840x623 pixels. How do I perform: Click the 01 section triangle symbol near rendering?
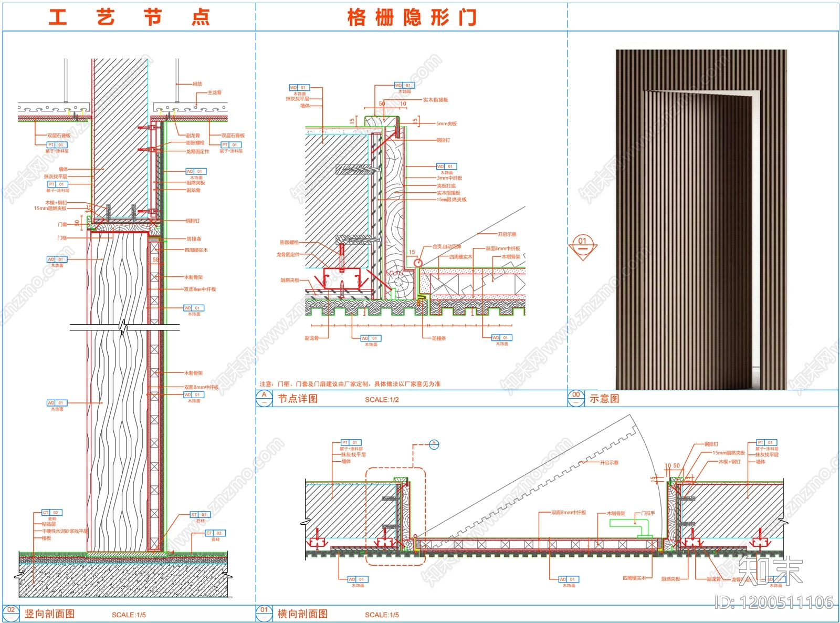tap(583, 247)
